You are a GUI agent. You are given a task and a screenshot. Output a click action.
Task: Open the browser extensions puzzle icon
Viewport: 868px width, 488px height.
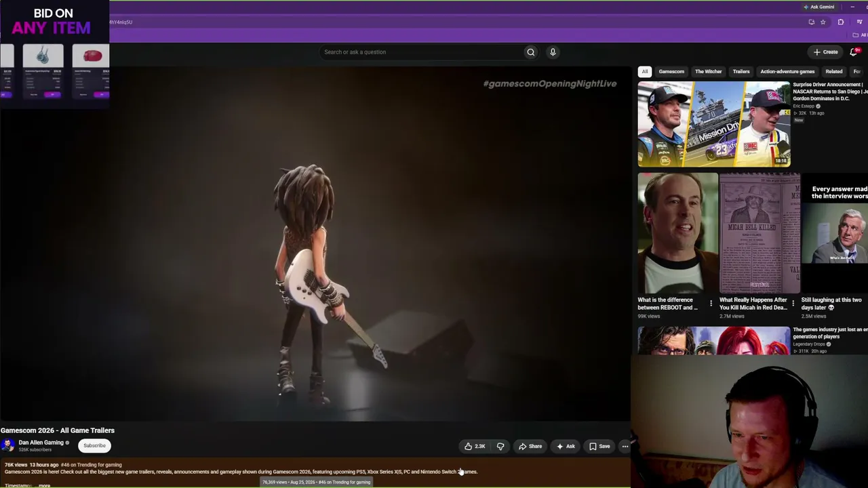(x=841, y=22)
